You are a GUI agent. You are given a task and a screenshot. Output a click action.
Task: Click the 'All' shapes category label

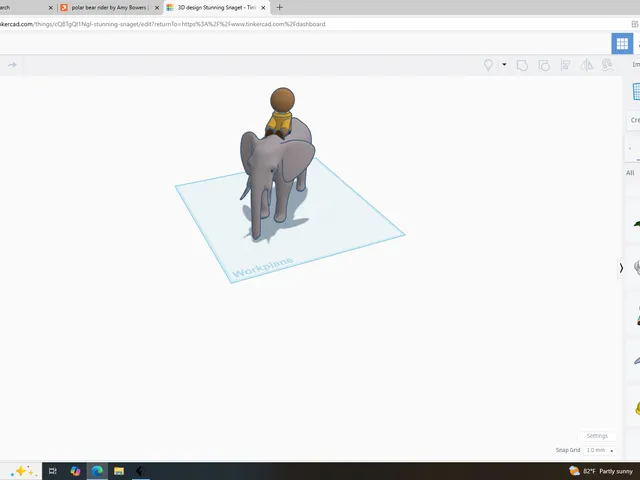[x=630, y=173]
